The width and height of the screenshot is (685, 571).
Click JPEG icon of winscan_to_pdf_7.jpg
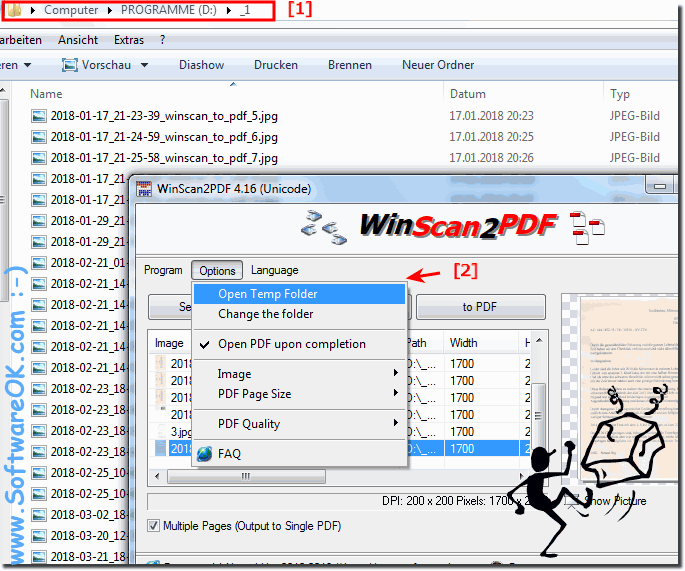tap(39, 158)
